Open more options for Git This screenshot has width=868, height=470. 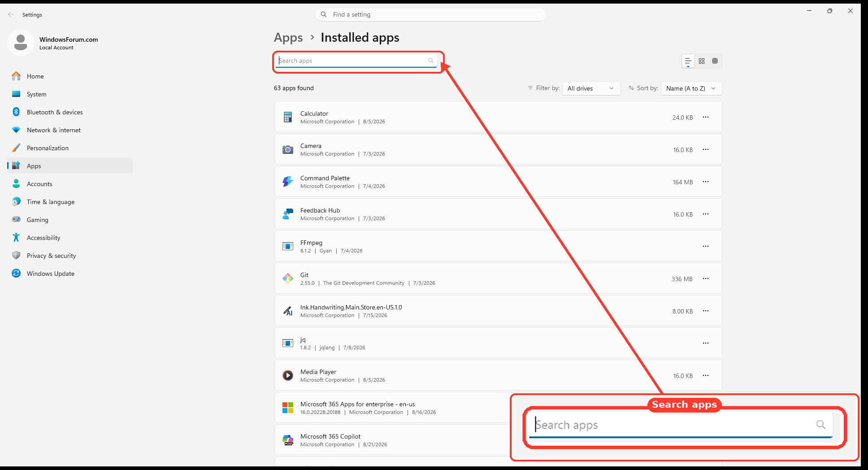pyautogui.click(x=706, y=279)
